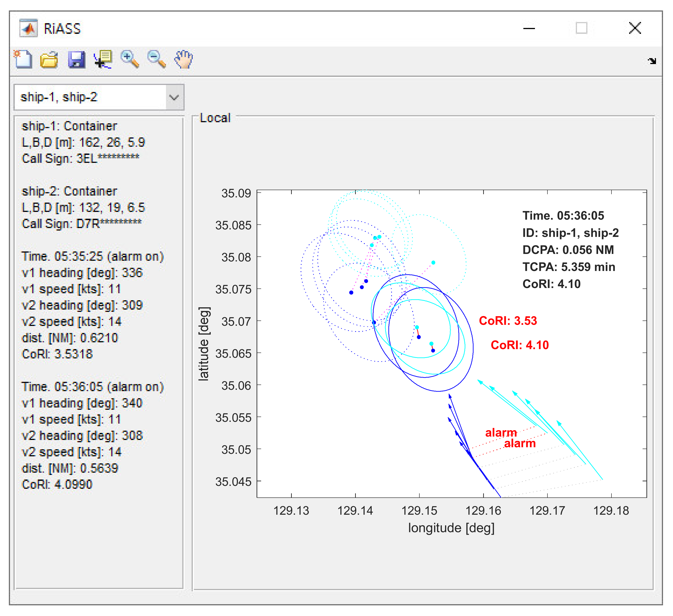Expand the ship pair dropdown arrow
Viewport: 673px width, 616px height.
[174, 97]
